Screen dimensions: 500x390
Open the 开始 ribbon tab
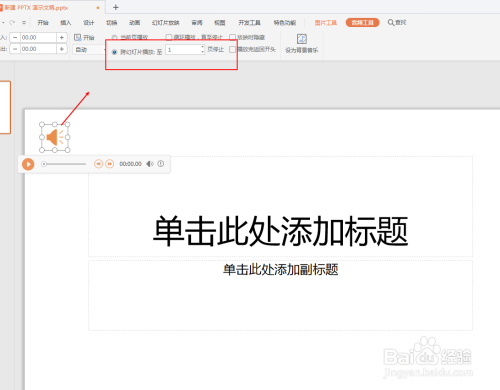[43, 23]
